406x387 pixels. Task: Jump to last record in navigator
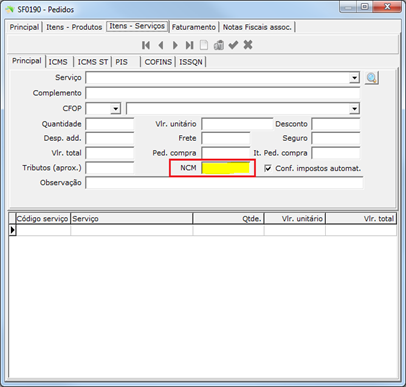[x=189, y=45]
